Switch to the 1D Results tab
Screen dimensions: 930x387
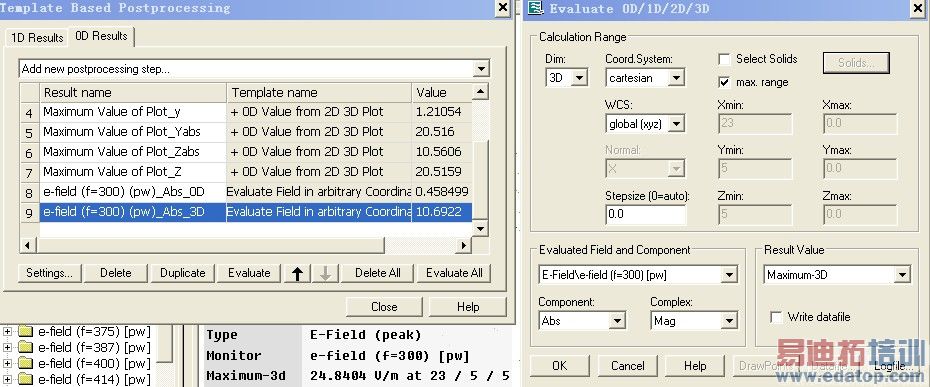click(37, 37)
